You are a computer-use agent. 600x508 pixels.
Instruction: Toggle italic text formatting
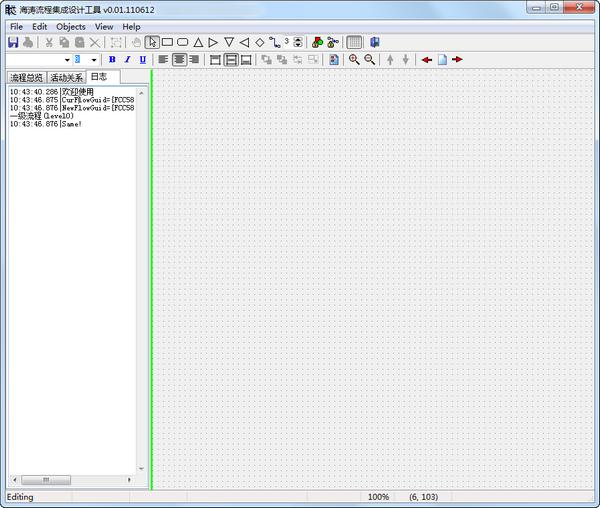tap(127, 60)
